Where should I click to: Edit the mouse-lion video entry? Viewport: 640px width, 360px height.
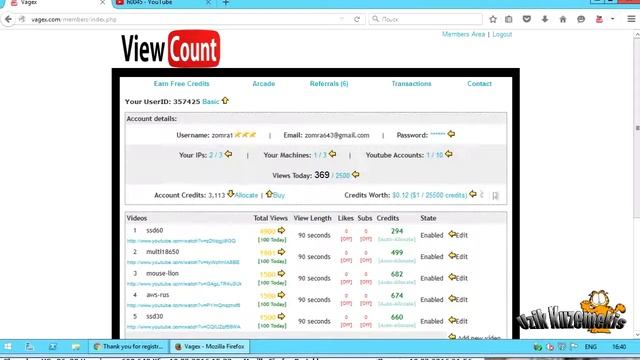pos(462,278)
